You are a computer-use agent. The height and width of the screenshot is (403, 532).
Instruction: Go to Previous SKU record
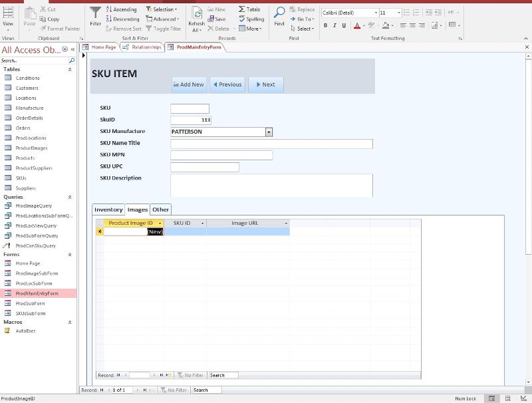[x=227, y=84]
